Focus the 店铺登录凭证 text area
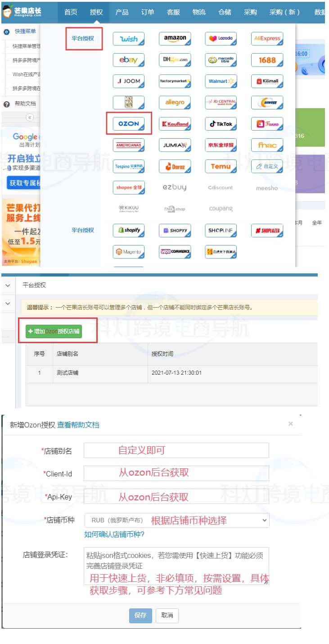This screenshot has height=644, width=329. coord(176,566)
